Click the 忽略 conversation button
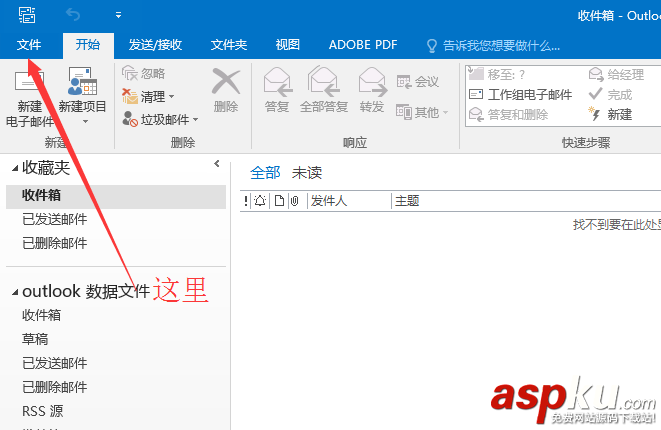This screenshot has height=430, width=661. click(143, 73)
